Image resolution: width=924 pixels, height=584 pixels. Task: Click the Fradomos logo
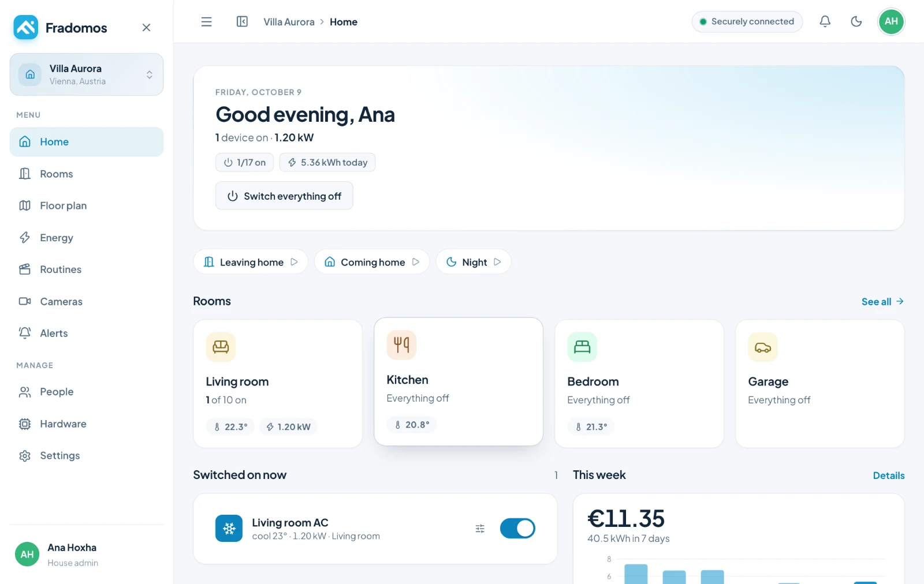(x=26, y=27)
